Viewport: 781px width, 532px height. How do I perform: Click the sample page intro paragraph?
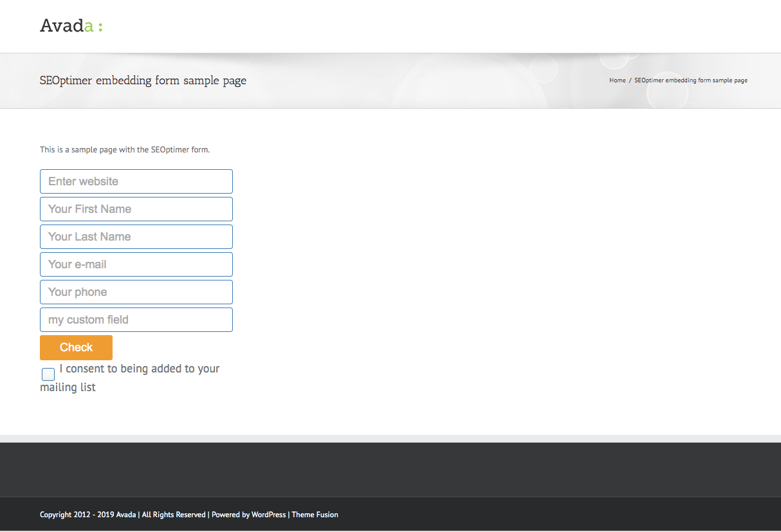[x=125, y=150]
